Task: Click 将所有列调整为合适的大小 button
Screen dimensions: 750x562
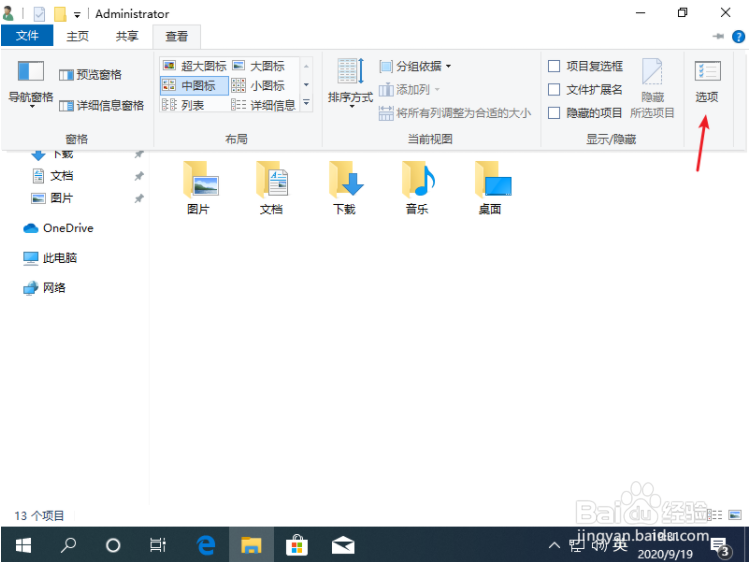Action: click(x=455, y=113)
